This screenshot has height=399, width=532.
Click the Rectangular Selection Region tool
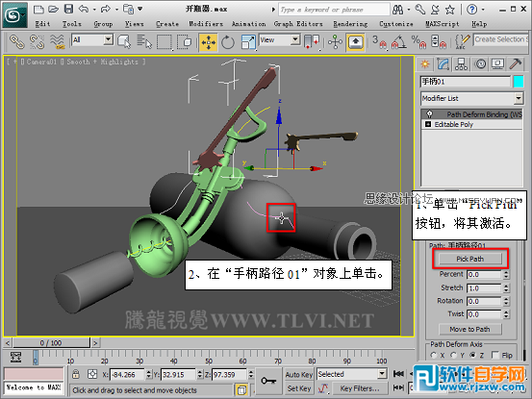165,42
